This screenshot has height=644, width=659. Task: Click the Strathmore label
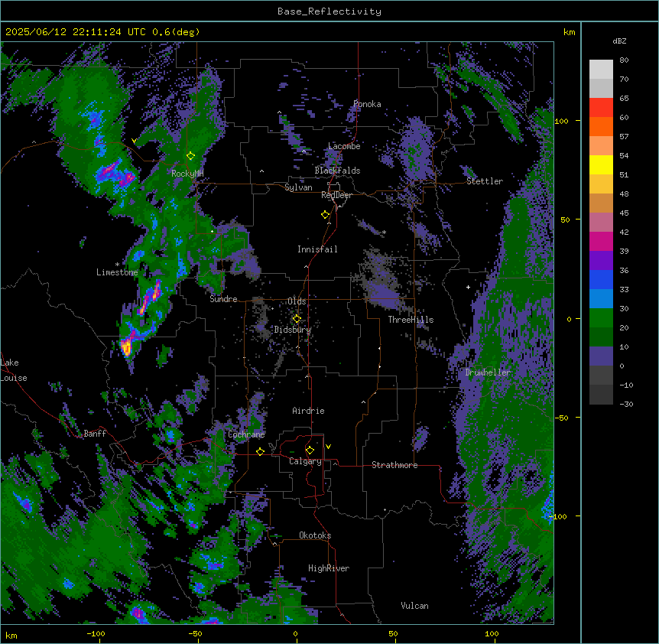394,465
